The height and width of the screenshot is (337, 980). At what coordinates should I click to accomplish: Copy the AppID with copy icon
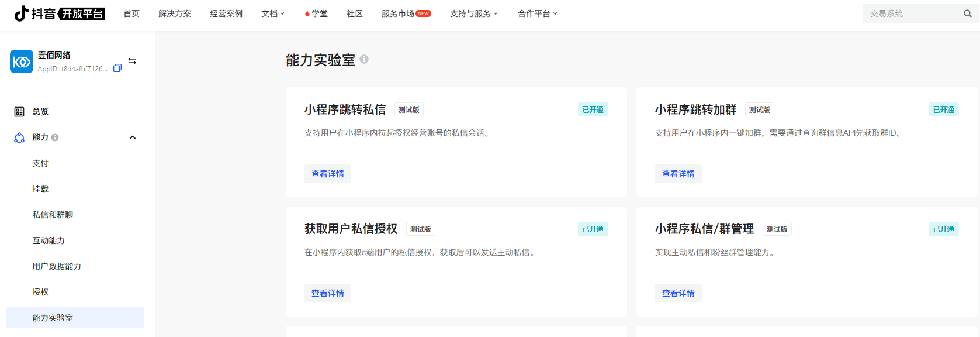tap(117, 68)
